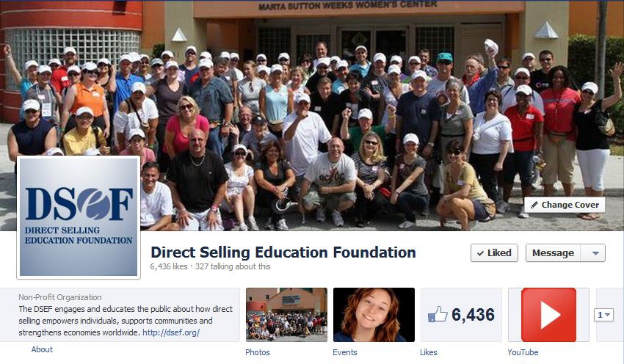Click the thumbs-up icon in Likes tile

click(x=438, y=314)
